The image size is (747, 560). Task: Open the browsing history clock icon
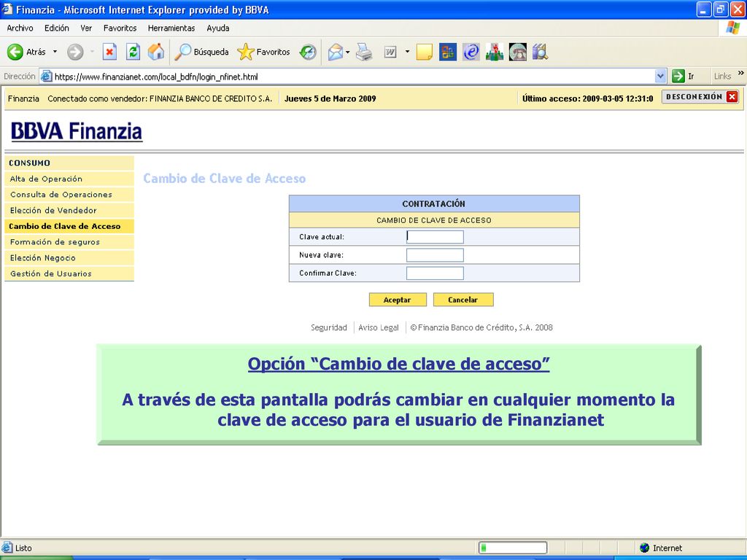308,52
